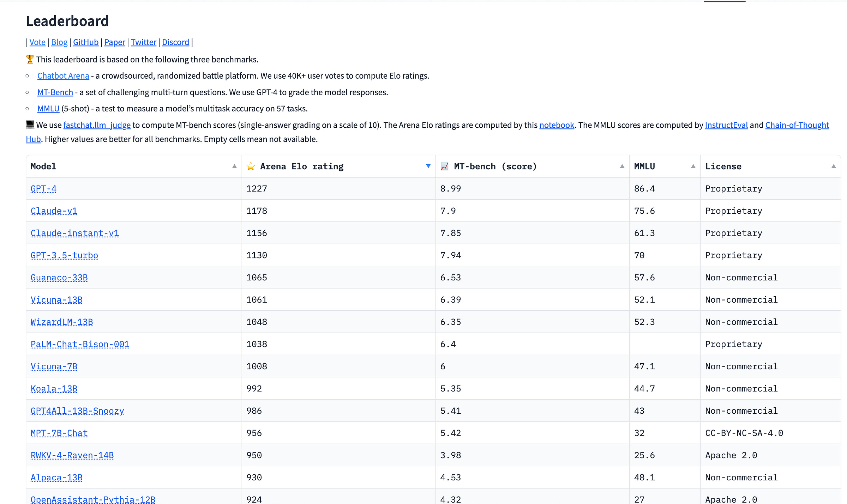Viewport: 847px width, 504px height.
Task: Open the PaLM-Chat-Bison-001 model link
Action: (x=80, y=344)
